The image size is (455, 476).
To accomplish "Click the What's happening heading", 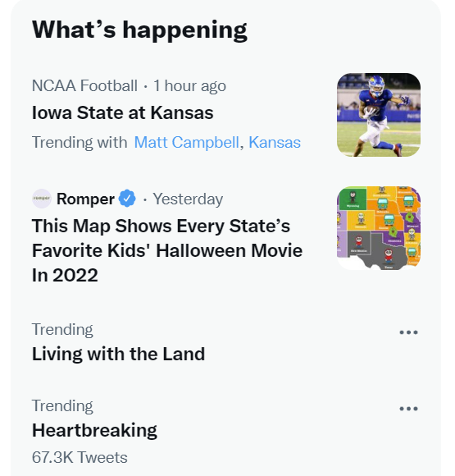I will click(139, 30).
